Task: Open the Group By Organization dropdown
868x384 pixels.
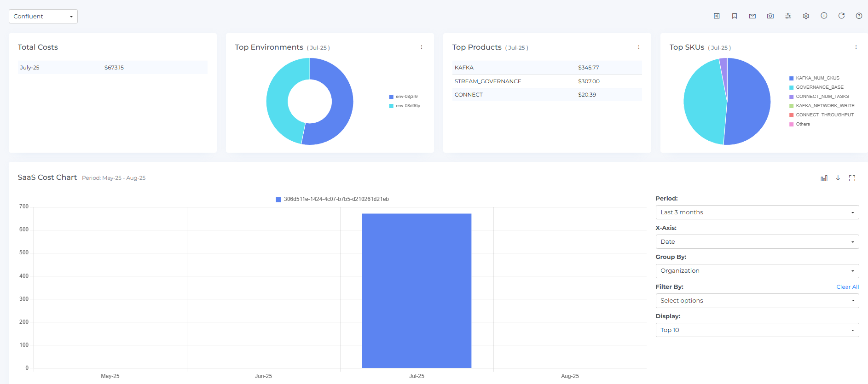Action: (x=757, y=271)
